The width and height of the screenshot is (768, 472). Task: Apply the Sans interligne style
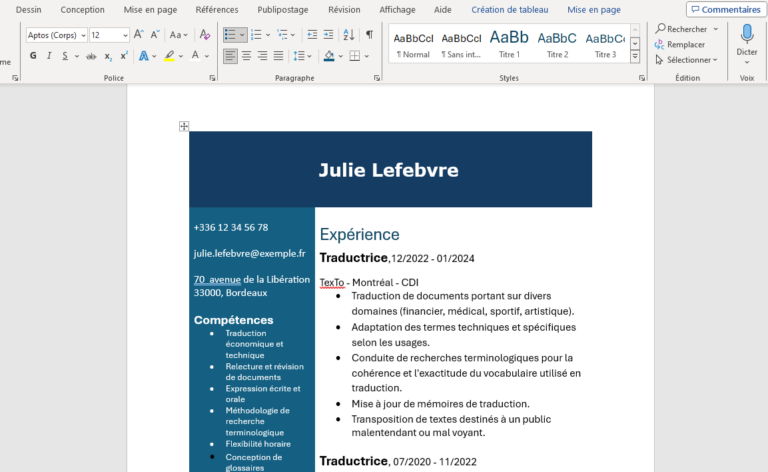pyautogui.click(x=461, y=44)
